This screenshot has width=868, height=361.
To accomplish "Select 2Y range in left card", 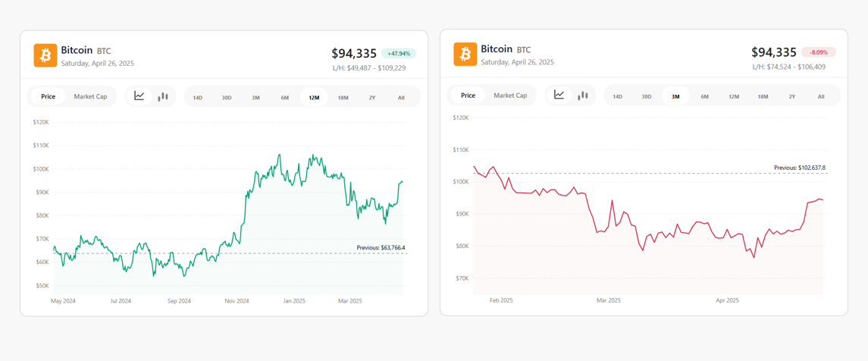I will click(x=372, y=97).
